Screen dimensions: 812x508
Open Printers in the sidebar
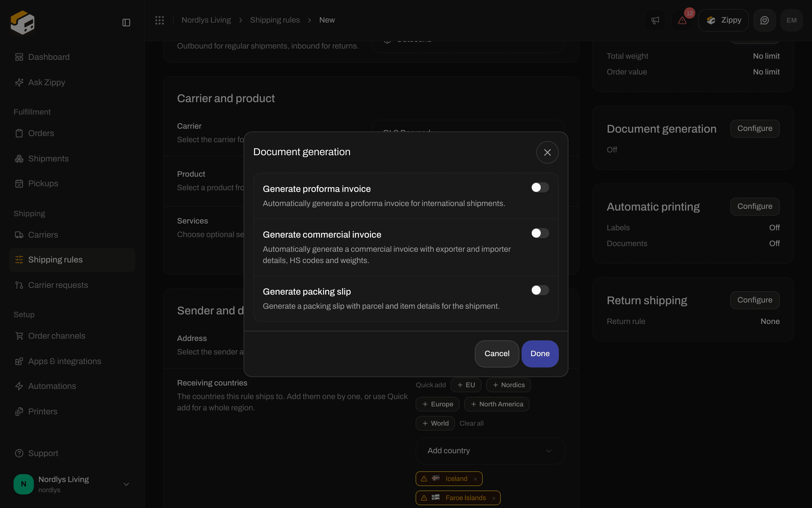[x=72, y=411]
